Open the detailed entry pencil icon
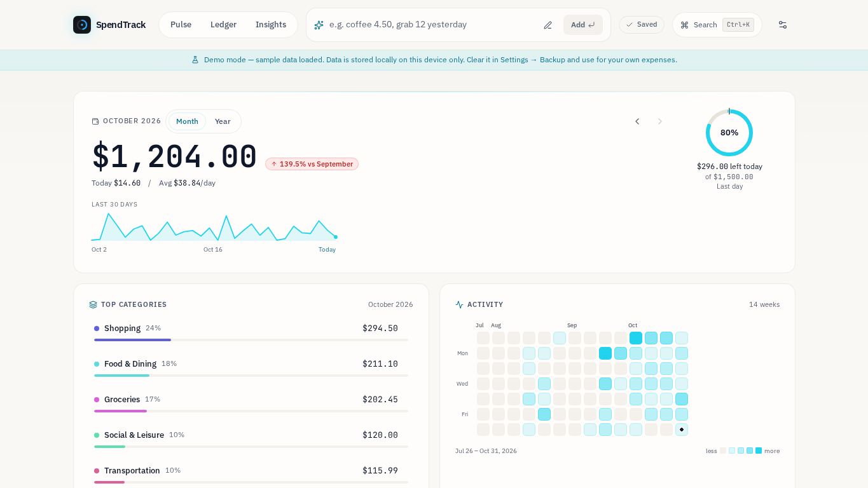Viewport: 868px width, 488px height. pos(548,25)
